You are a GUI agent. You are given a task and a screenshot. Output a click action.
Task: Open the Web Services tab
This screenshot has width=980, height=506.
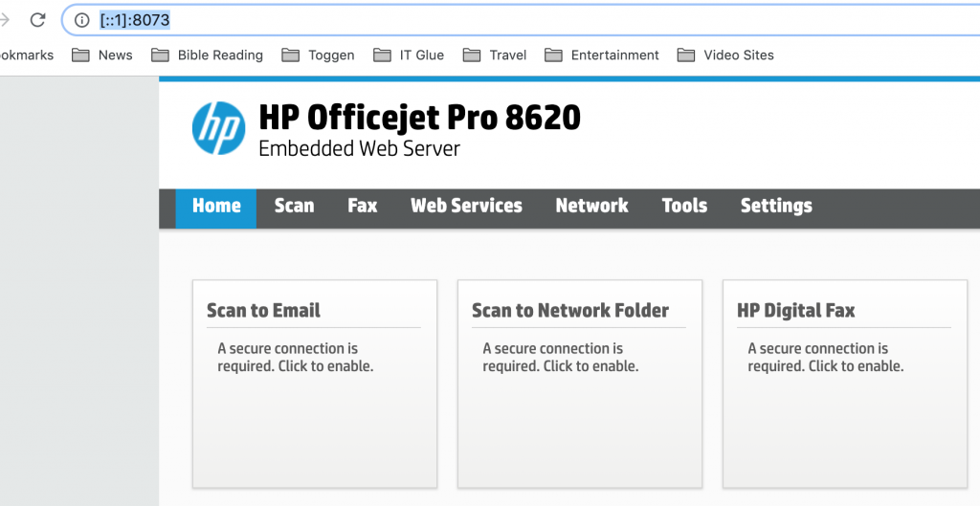(x=466, y=209)
